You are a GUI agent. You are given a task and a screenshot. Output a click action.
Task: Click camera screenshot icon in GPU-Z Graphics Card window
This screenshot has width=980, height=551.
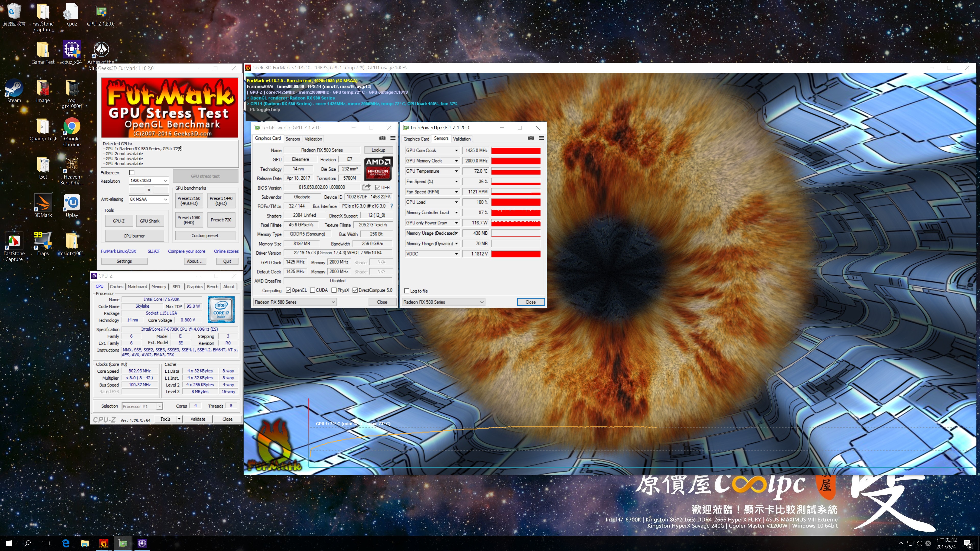point(382,138)
